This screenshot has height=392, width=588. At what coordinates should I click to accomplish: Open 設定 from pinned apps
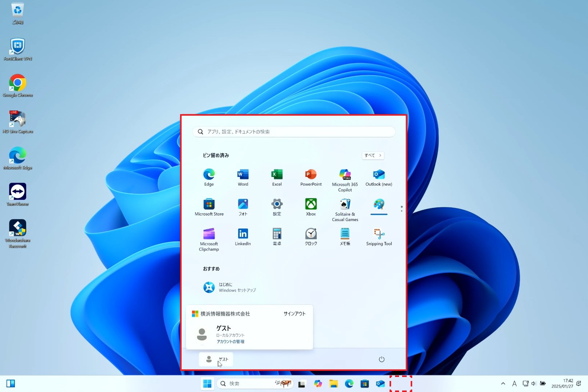[277, 207]
